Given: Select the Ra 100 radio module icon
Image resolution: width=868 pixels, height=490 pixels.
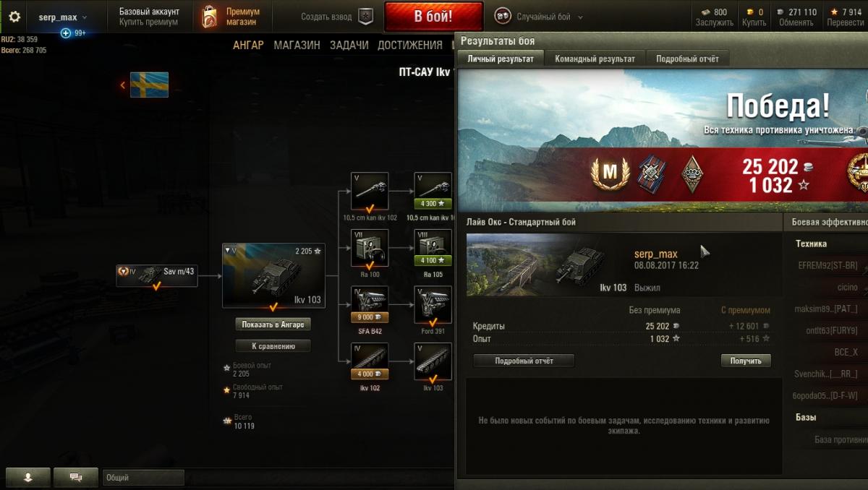Looking at the screenshot, I should click(x=370, y=248).
